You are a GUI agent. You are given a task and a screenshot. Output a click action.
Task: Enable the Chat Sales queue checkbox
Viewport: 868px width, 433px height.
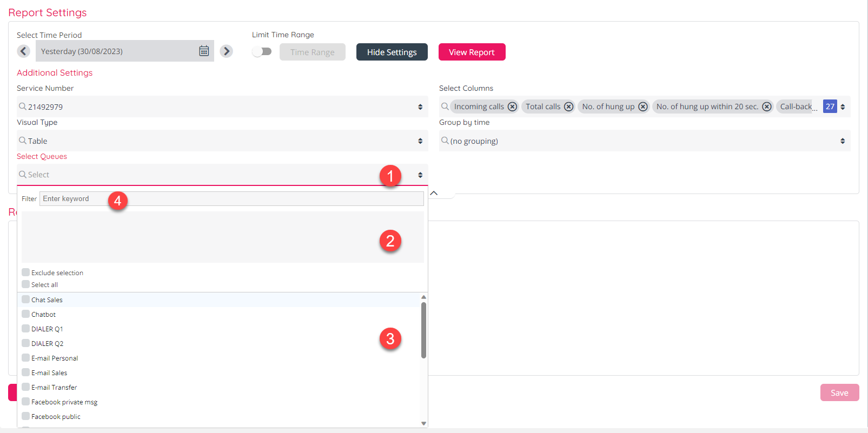coord(26,299)
